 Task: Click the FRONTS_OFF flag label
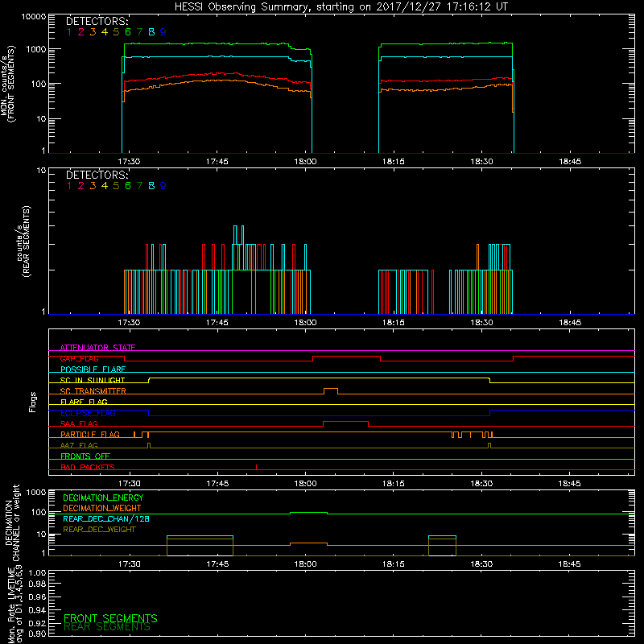pyautogui.click(x=85, y=456)
